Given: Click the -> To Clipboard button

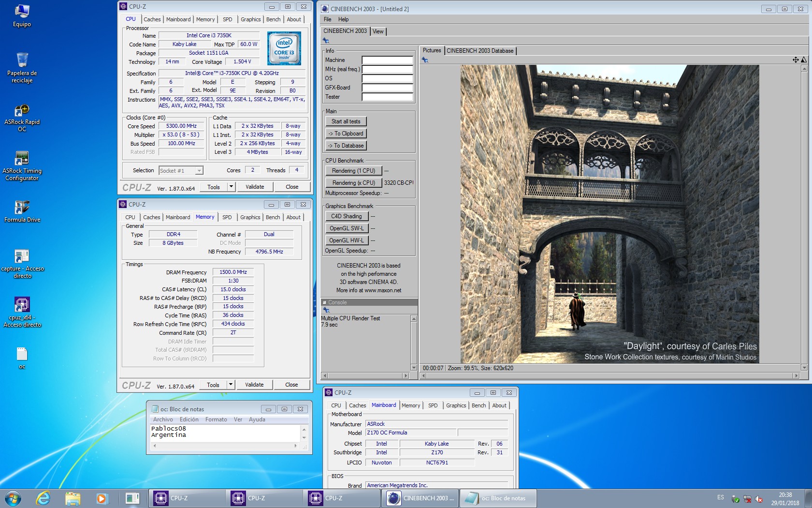Looking at the screenshot, I should click(346, 134).
